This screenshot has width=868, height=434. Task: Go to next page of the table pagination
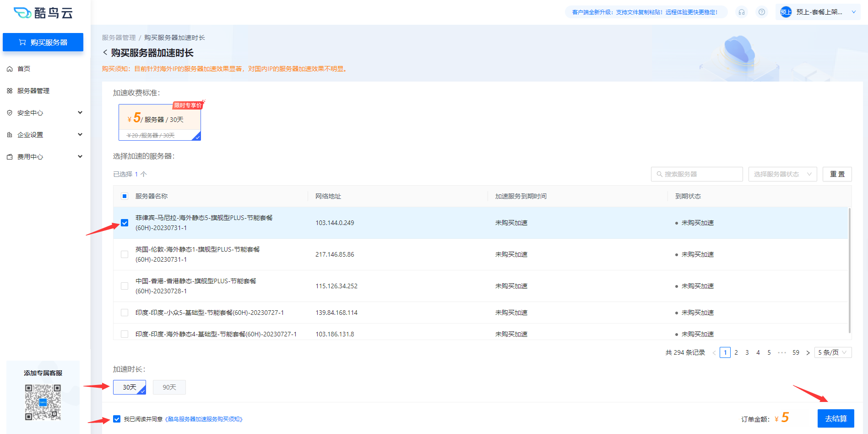[808, 353]
